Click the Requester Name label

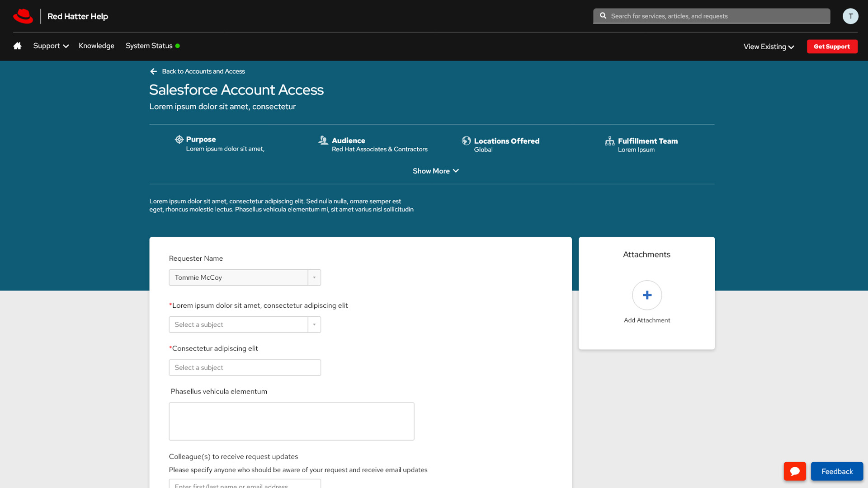(196, 258)
